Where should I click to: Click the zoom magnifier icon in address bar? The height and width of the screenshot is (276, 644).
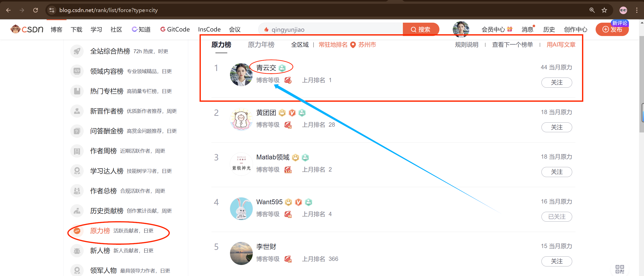point(592,10)
